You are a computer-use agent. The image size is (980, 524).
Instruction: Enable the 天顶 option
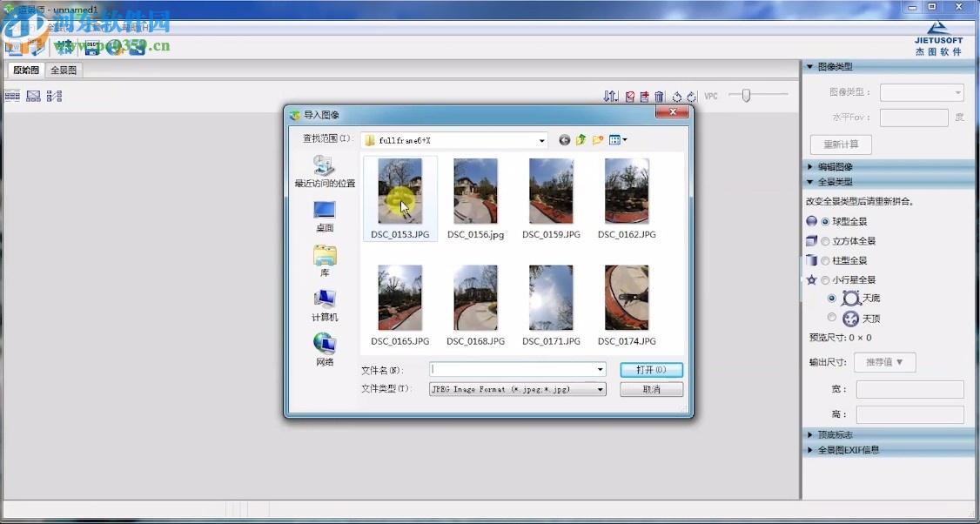click(x=832, y=319)
